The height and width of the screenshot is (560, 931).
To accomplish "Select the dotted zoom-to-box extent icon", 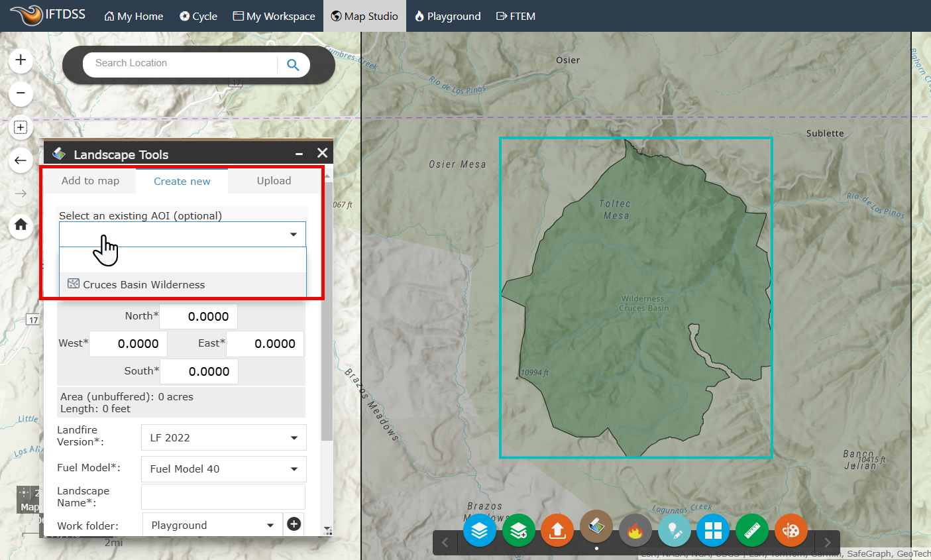I will (x=21, y=127).
